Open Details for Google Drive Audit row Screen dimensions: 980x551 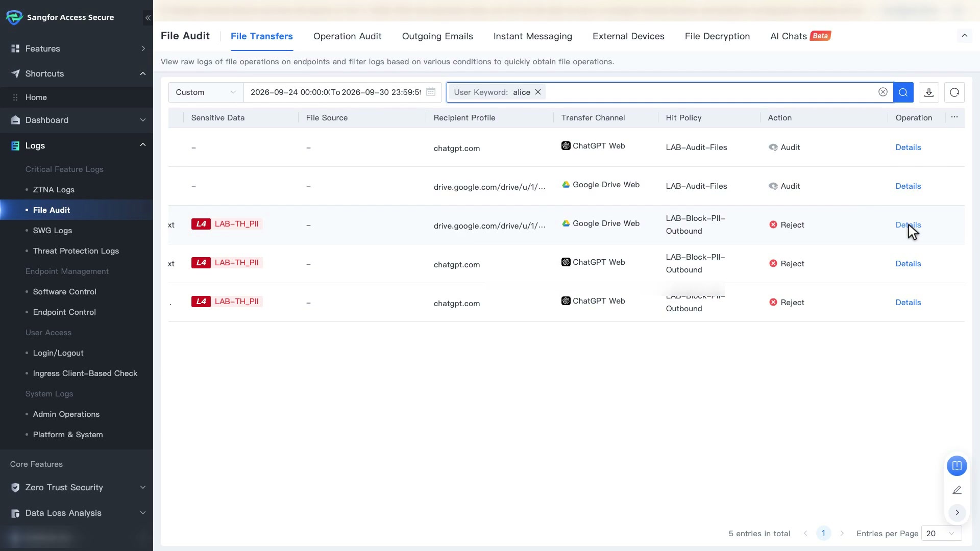[908, 186]
